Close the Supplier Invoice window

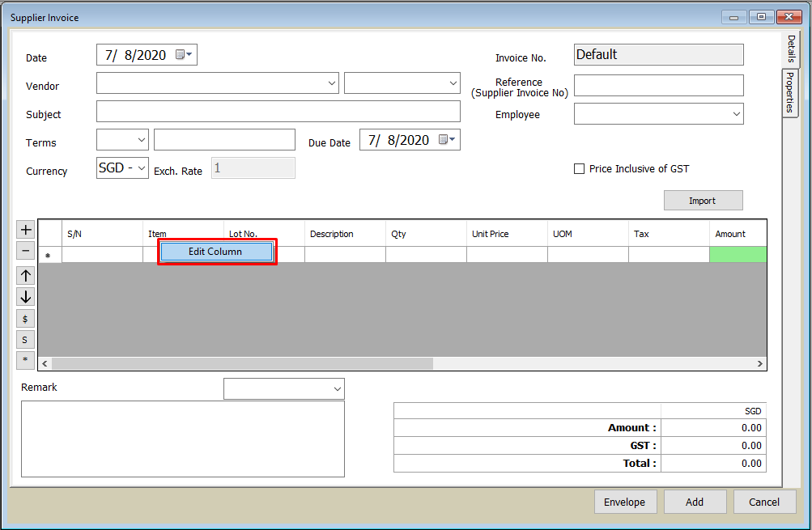tap(789, 17)
